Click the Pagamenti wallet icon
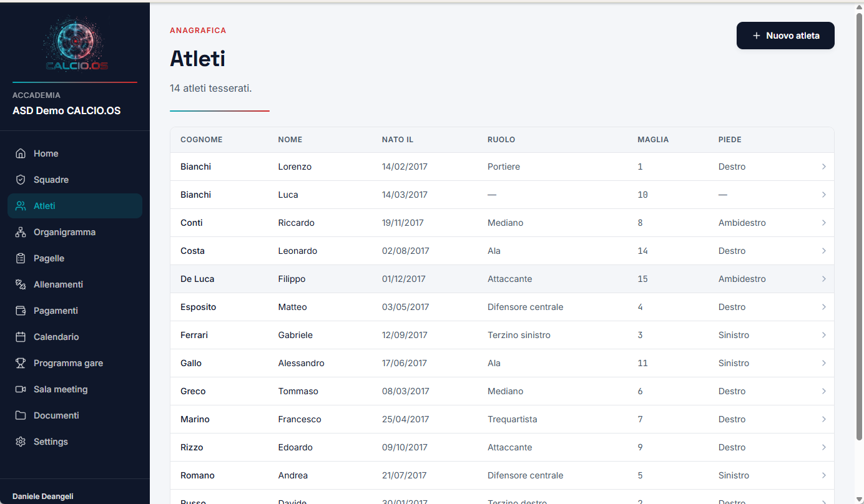Viewport: 864px width, 504px height. point(21,311)
